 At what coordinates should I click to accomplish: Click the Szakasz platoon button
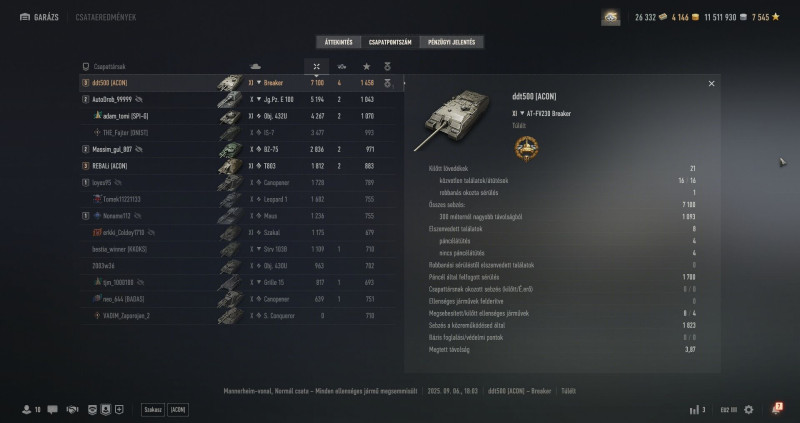(x=153, y=410)
